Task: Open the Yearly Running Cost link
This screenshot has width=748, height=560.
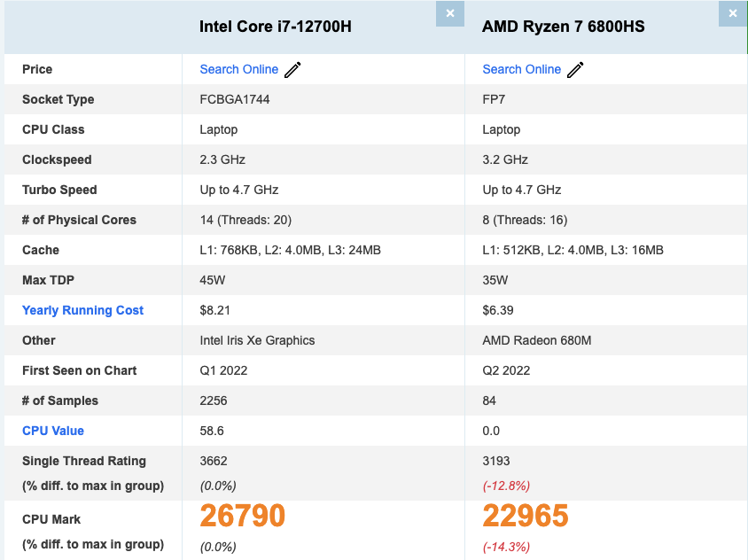Action: point(82,310)
